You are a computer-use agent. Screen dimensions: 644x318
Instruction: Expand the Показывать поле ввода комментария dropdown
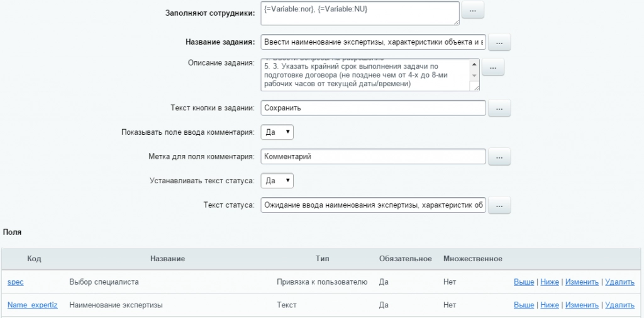[x=277, y=132]
